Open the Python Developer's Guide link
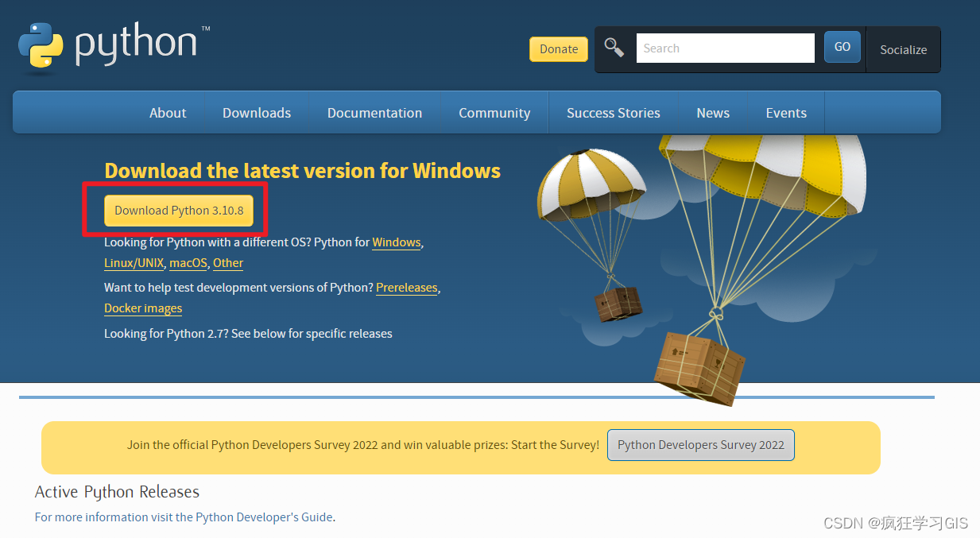 coord(264,517)
